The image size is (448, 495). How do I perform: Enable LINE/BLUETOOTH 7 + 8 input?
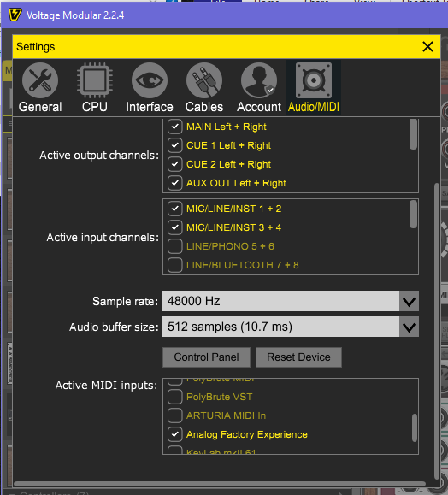(175, 265)
